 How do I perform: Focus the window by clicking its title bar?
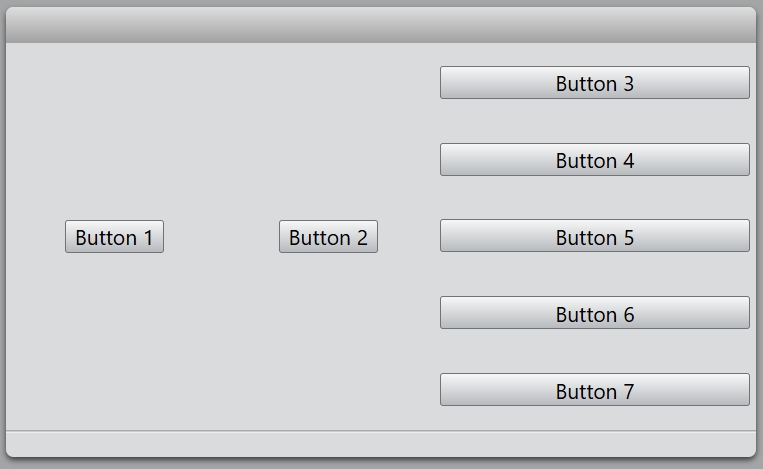coord(380,25)
